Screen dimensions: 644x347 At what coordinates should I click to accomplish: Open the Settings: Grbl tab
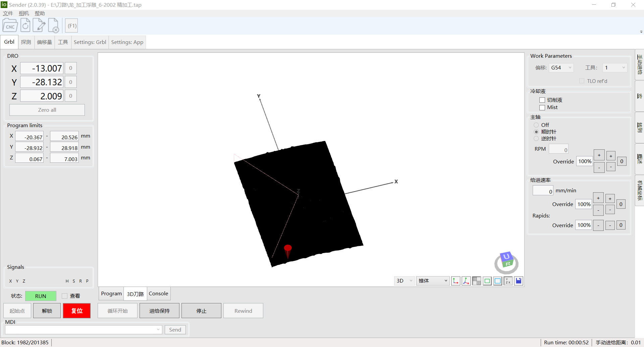click(x=90, y=42)
